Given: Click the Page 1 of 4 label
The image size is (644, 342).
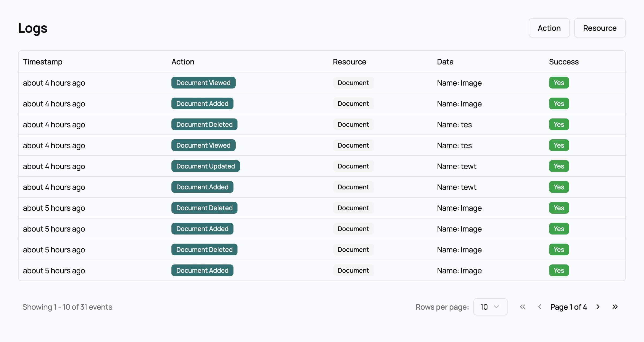Looking at the screenshot, I should coord(568,307).
